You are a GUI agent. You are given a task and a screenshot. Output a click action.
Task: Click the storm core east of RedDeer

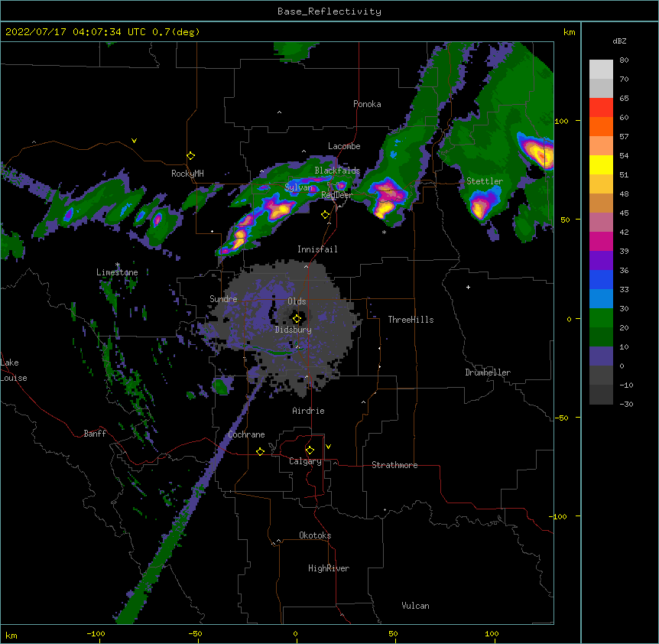(387, 198)
